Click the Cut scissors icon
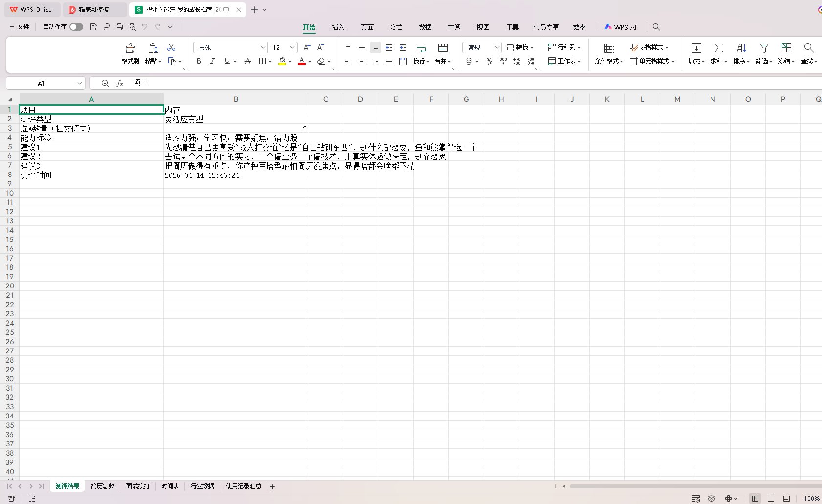 point(171,47)
